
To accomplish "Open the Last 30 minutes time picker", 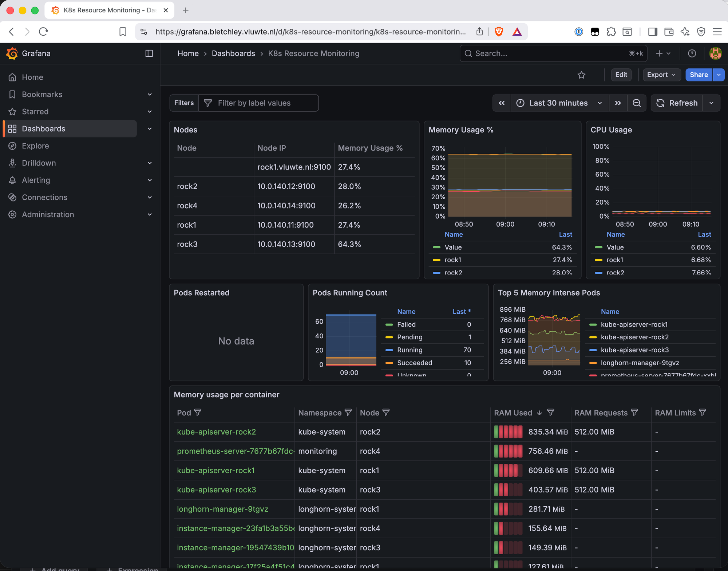I will pyautogui.click(x=558, y=103).
